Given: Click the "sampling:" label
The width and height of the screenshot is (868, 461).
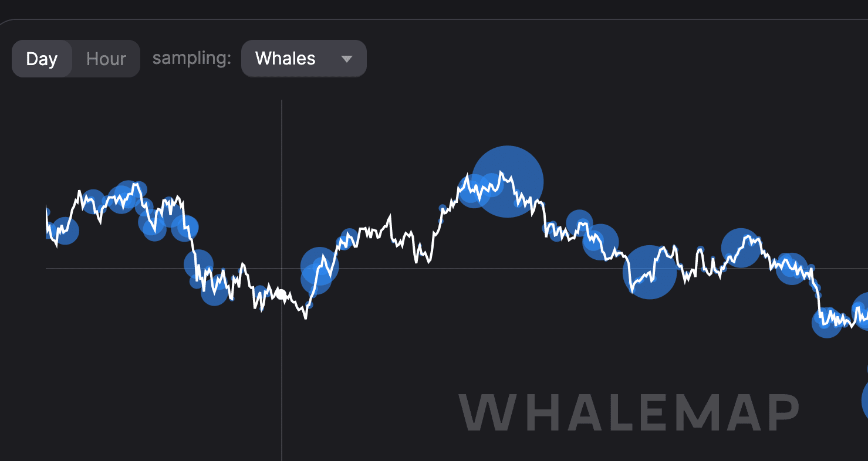Looking at the screenshot, I should pos(191,59).
